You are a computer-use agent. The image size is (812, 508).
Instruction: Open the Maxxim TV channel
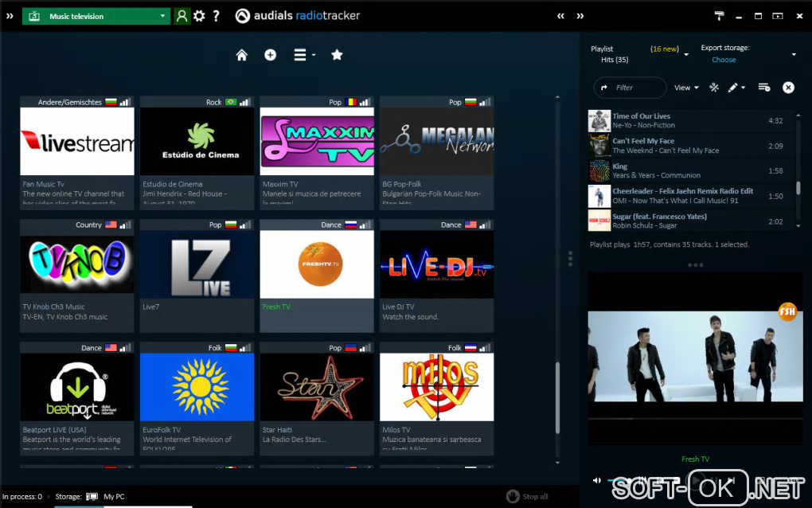[317, 153]
